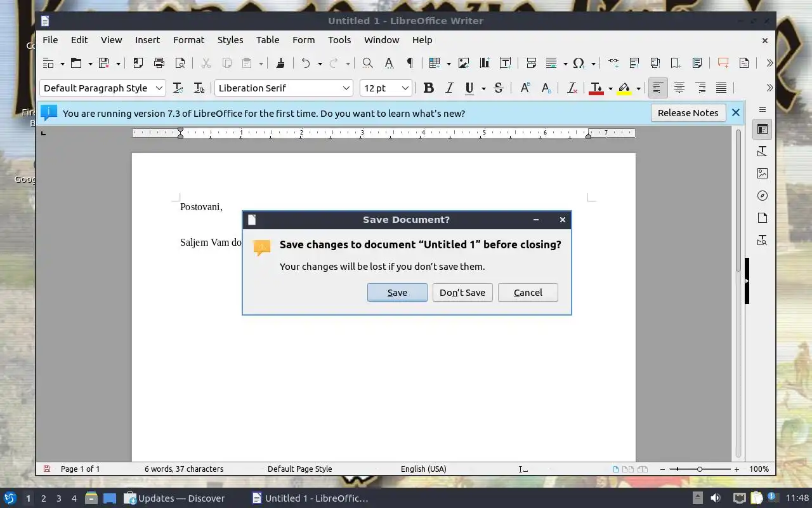Click the Insert Bookmark icon

676,63
